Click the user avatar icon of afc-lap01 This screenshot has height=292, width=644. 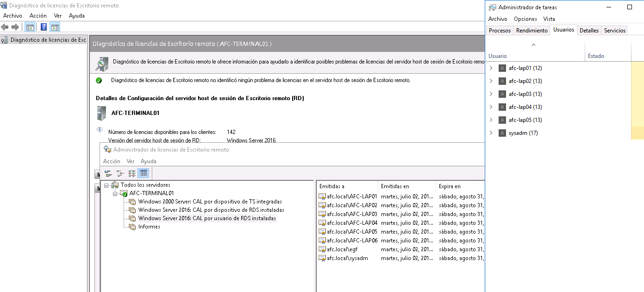(x=502, y=68)
